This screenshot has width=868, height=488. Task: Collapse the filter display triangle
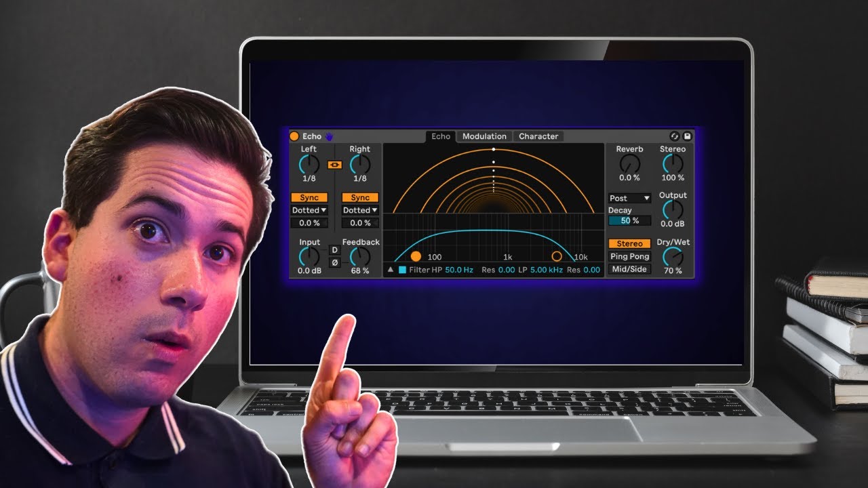[x=390, y=270]
